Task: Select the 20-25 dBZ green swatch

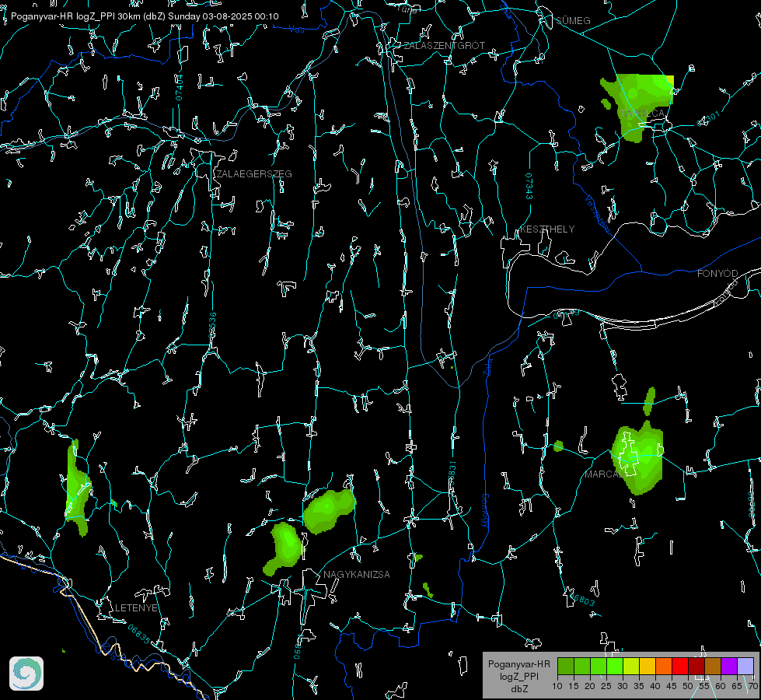Action: click(x=599, y=666)
